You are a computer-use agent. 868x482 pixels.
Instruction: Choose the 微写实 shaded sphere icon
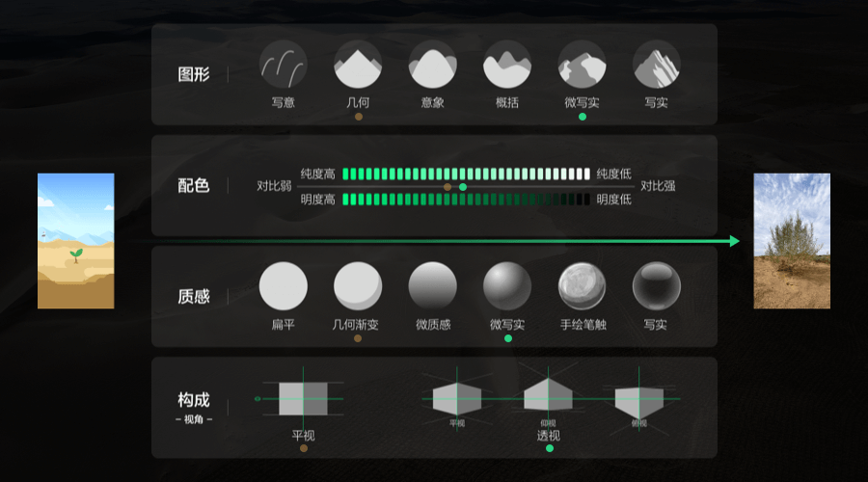click(x=507, y=286)
